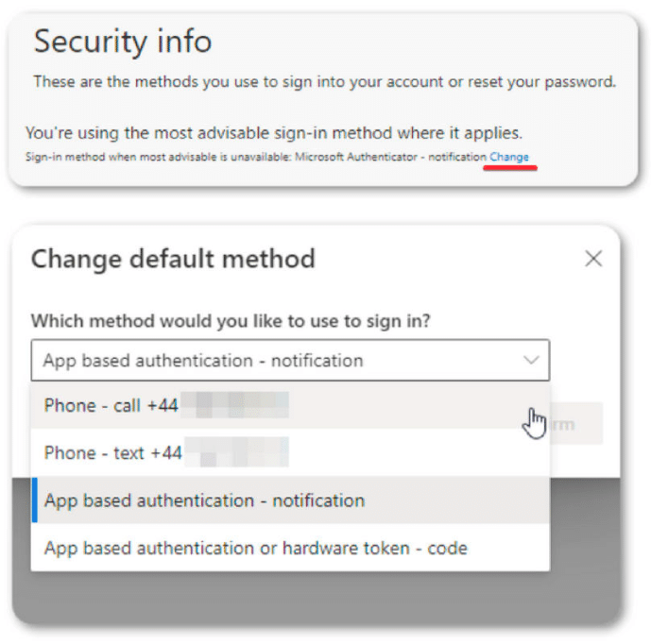Click the 'Sign-in method when most advisable' text
Image resolution: width=651 pixels, height=644 pixels.
point(158,157)
